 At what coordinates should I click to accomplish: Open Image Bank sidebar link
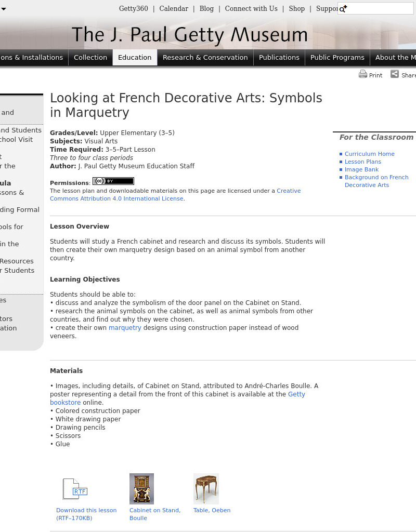coord(361,169)
